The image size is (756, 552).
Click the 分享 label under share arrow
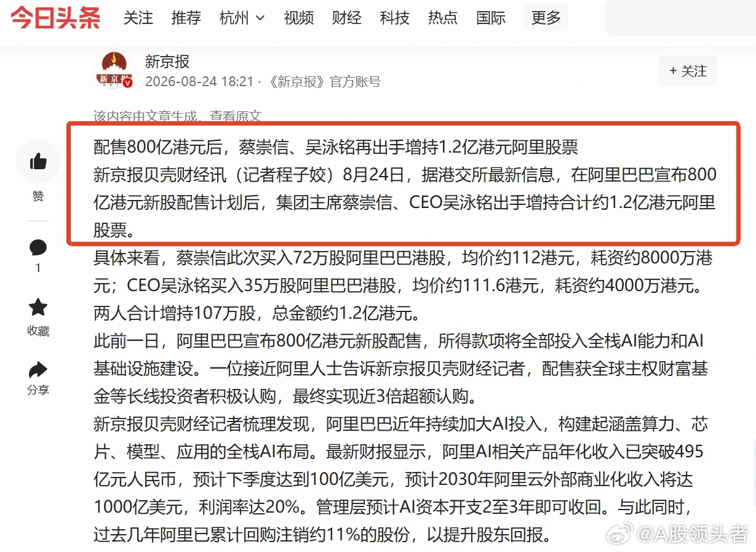[x=38, y=390]
